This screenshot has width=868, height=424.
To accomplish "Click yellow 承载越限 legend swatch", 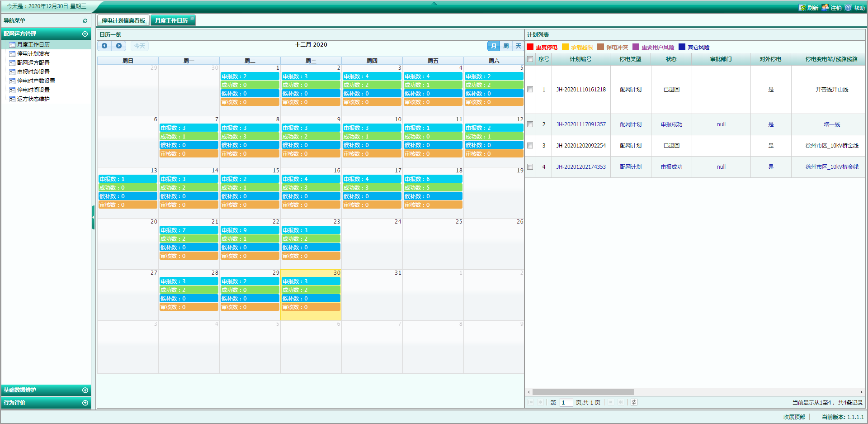I will tap(565, 47).
